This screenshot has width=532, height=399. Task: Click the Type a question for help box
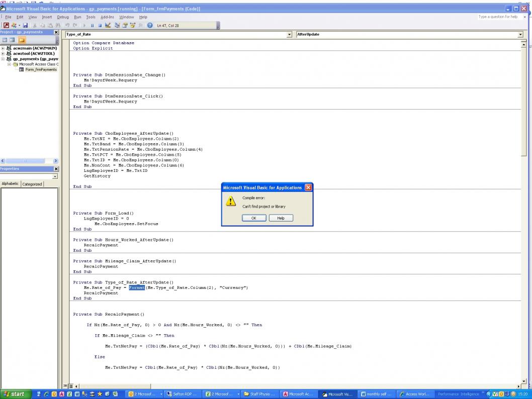[499, 17]
